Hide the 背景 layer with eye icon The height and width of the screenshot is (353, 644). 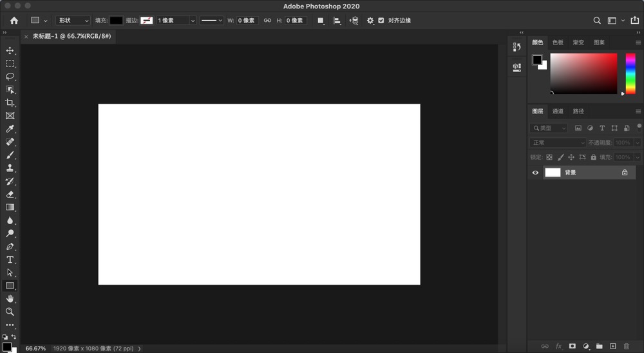(535, 173)
